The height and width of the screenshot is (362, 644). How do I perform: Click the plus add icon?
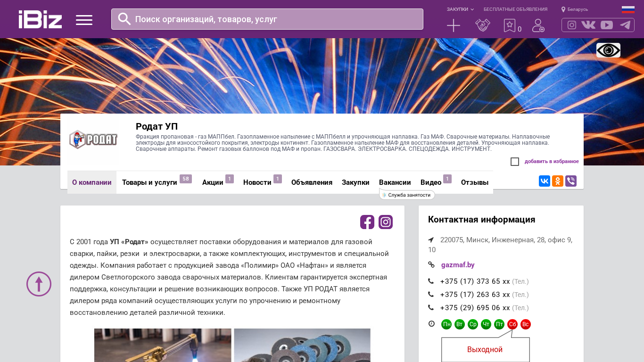point(454,25)
